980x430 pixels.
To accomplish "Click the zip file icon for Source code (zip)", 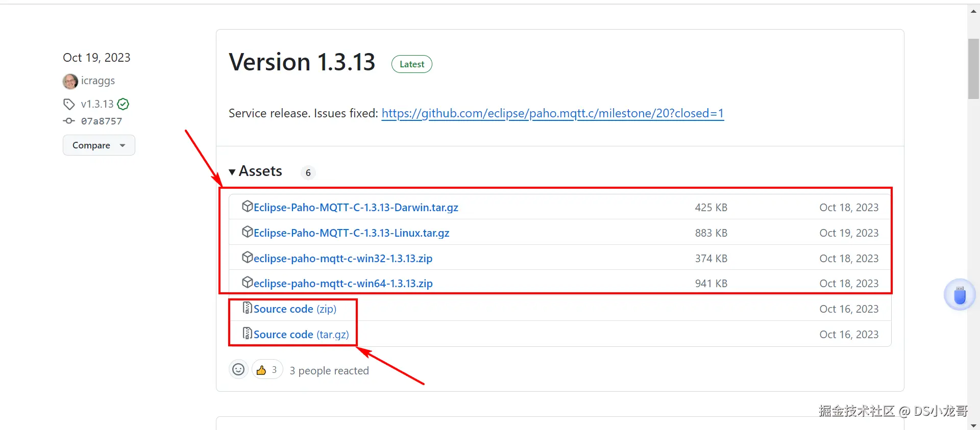I will coord(247,308).
